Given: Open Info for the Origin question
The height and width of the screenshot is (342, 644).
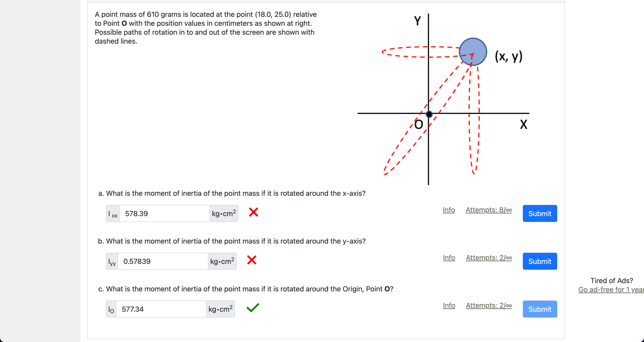Looking at the screenshot, I should pos(449,305).
